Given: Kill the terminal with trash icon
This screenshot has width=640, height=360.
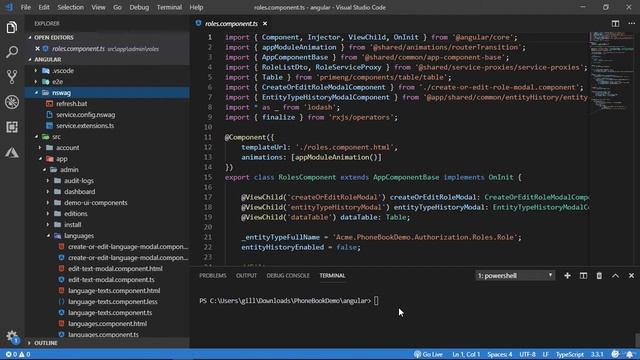Looking at the screenshot, I should click(599, 276).
